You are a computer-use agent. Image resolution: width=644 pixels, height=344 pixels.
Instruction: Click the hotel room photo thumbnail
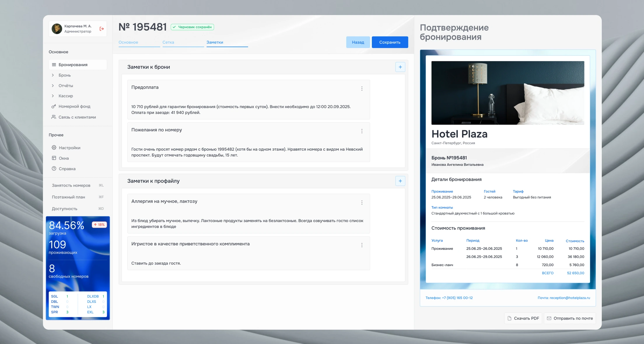[x=508, y=93]
